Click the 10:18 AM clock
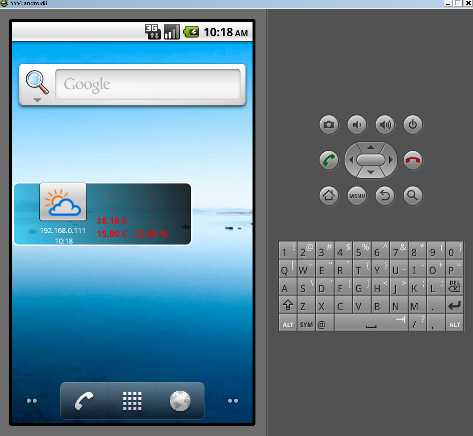Viewport: 473px width, 436px height. tap(226, 32)
